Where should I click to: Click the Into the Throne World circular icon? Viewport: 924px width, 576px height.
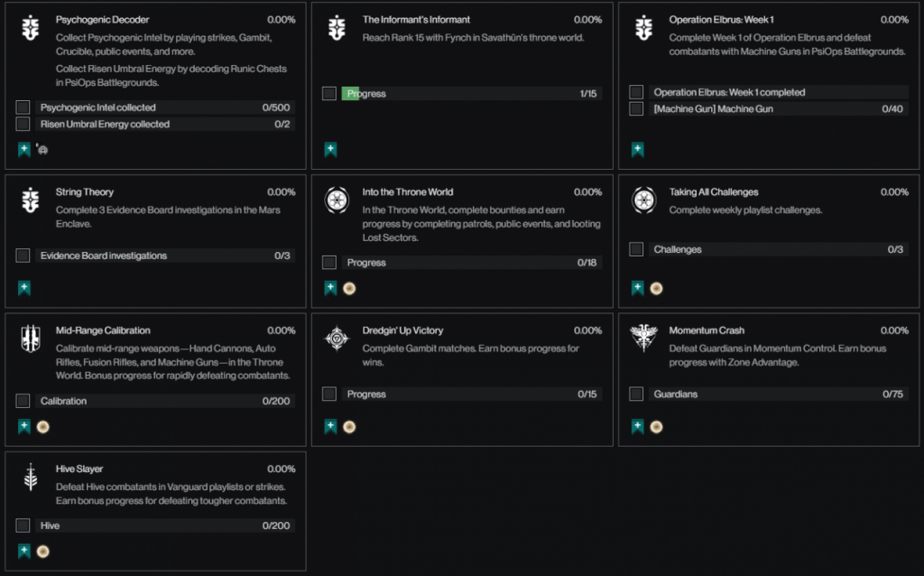337,200
